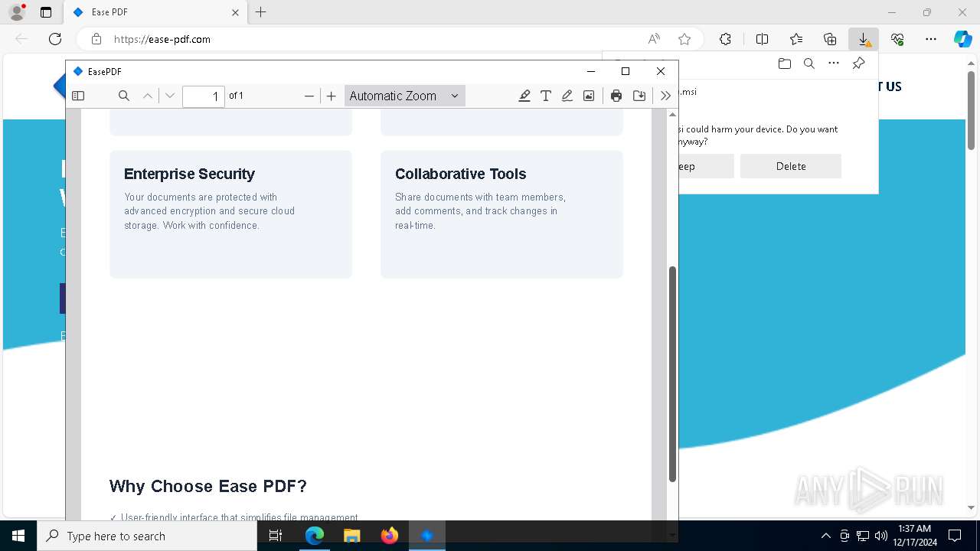Screen dimensions: 980x551
Task: Open the downloads folder icon
Action: (x=784, y=64)
